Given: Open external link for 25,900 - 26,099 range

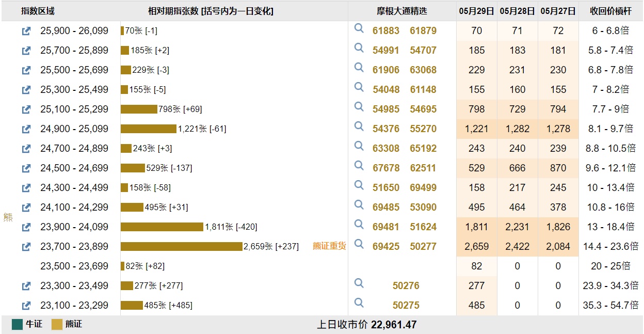Looking at the screenshot, I should click(26, 31).
